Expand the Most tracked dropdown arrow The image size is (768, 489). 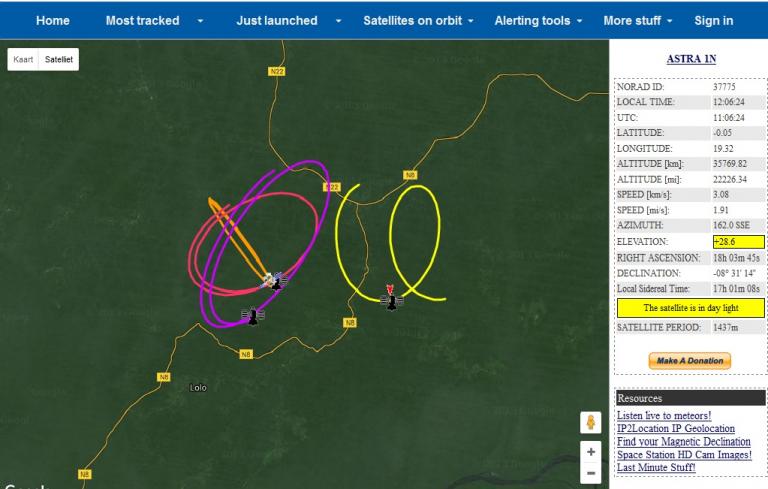point(200,21)
